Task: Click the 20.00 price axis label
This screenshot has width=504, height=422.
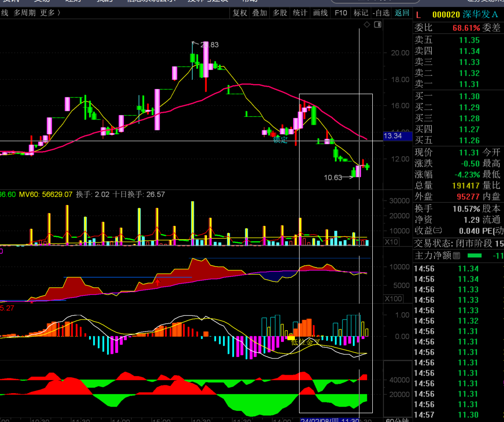Action: coord(400,53)
